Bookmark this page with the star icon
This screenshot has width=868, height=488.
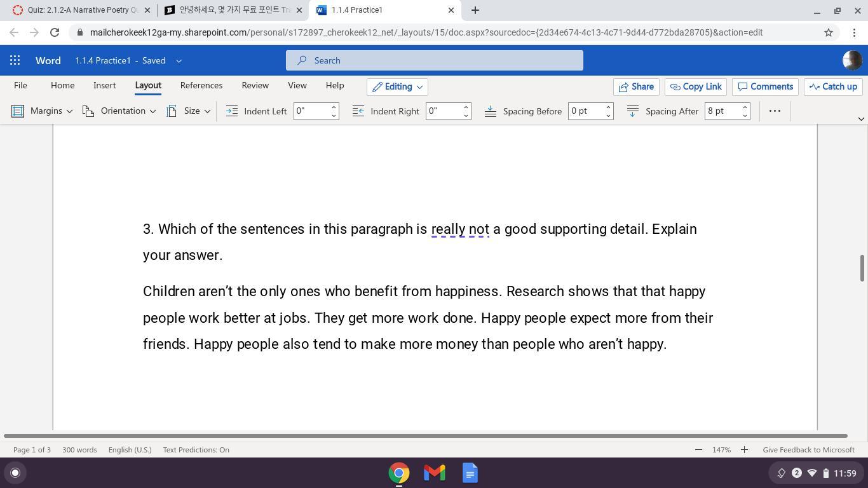coord(829,32)
